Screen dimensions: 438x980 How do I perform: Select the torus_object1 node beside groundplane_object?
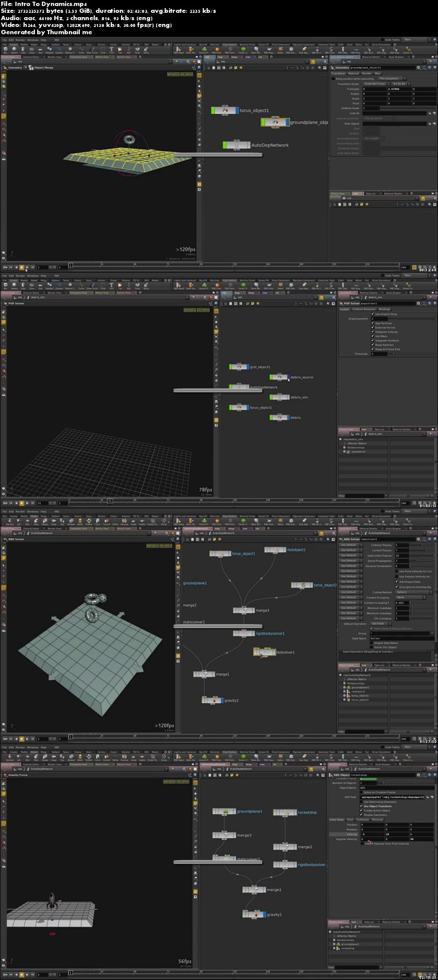tap(225, 110)
